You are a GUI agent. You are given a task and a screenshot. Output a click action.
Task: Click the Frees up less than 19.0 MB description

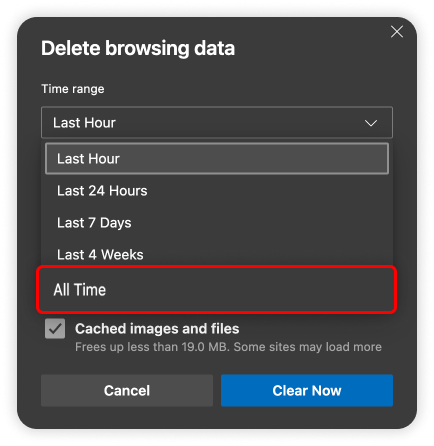(x=228, y=347)
